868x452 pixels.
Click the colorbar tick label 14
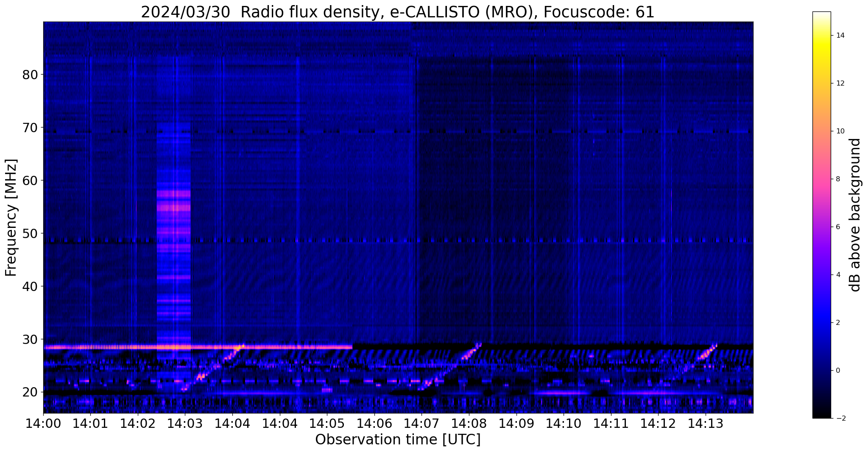pyautogui.click(x=840, y=36)
